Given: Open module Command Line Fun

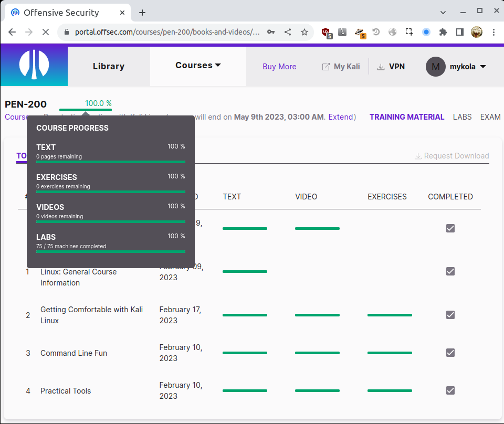Looking at the screenshot, I should pos(73,353).
